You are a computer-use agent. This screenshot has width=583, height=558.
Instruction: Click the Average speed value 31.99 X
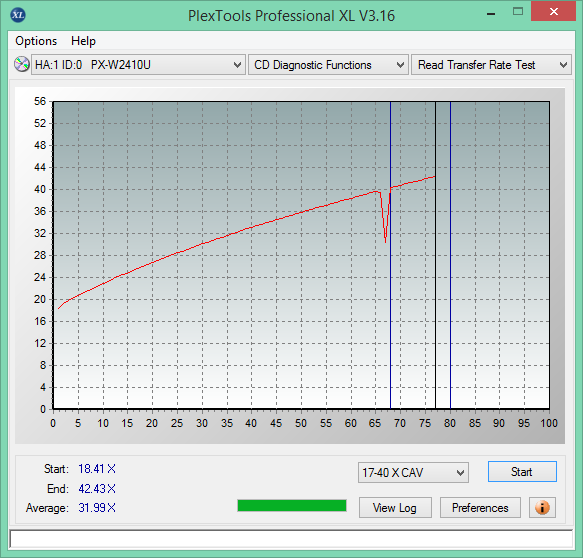[x=97, y=508]
